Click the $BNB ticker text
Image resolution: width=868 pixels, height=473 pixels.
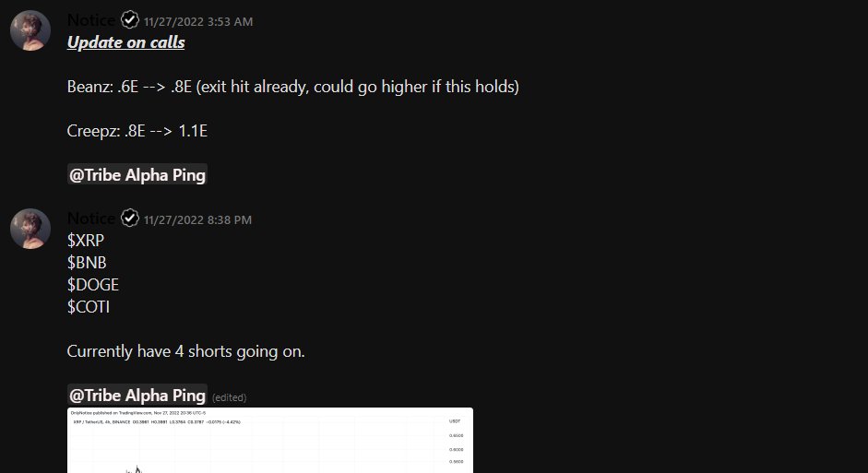(x=87, y=263)
